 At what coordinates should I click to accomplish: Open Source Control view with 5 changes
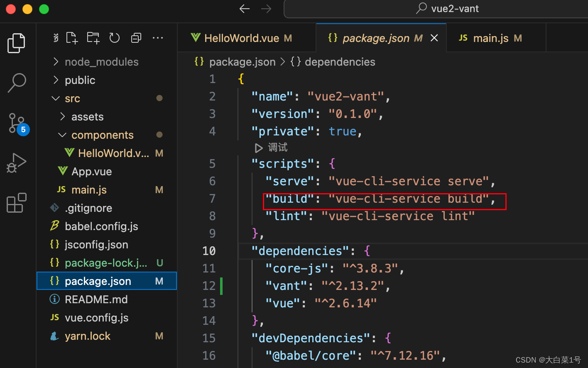(18, 123)
